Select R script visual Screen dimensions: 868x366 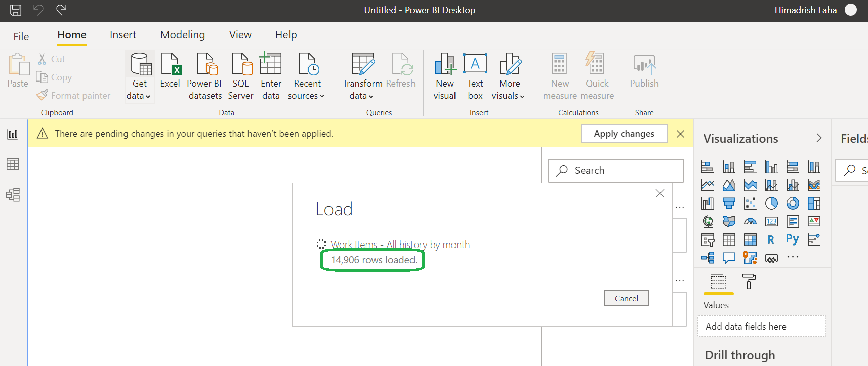coord(771,239)
